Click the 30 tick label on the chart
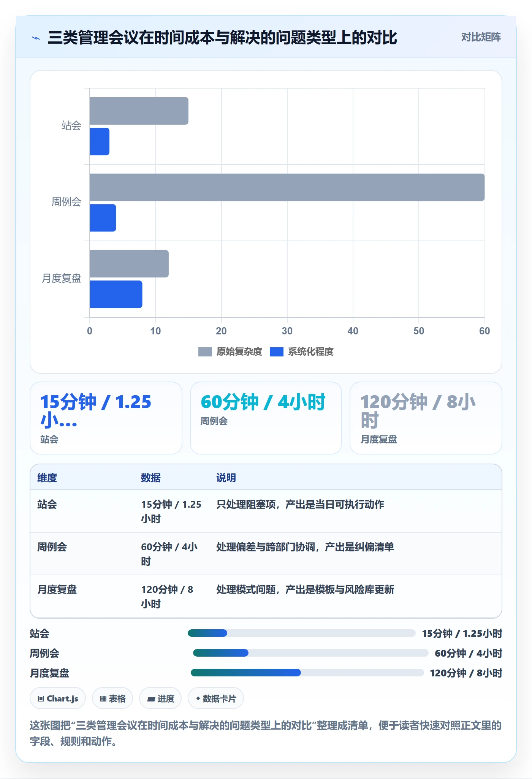The width and height of the screenshot is (532, 779). pos(287,331)
